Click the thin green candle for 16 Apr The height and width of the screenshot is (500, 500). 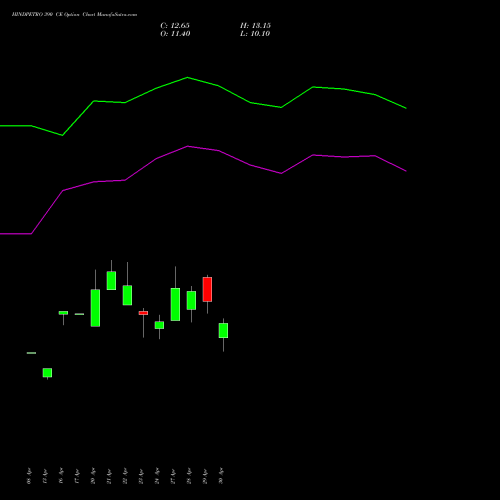[63, 313]
